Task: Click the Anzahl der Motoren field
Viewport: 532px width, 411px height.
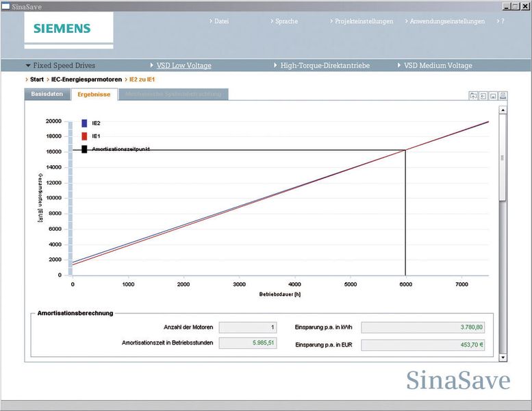Action: click(248, 327)
